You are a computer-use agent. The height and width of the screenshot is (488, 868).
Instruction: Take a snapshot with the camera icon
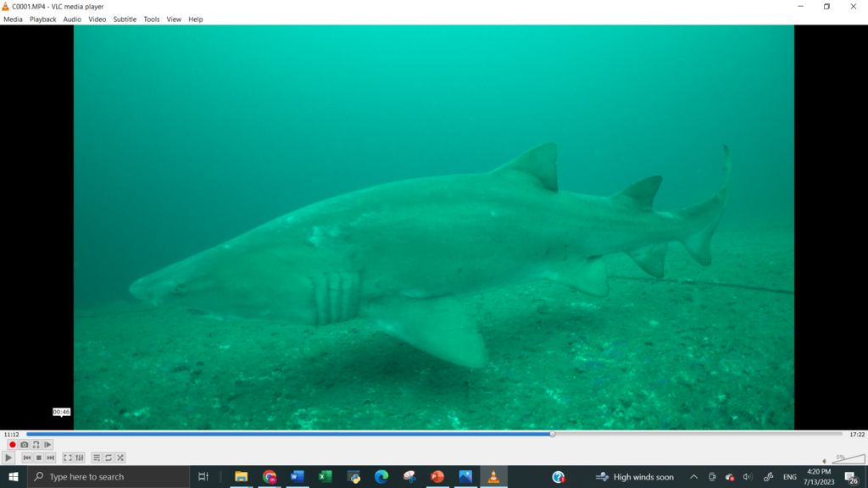pos(24,445)
